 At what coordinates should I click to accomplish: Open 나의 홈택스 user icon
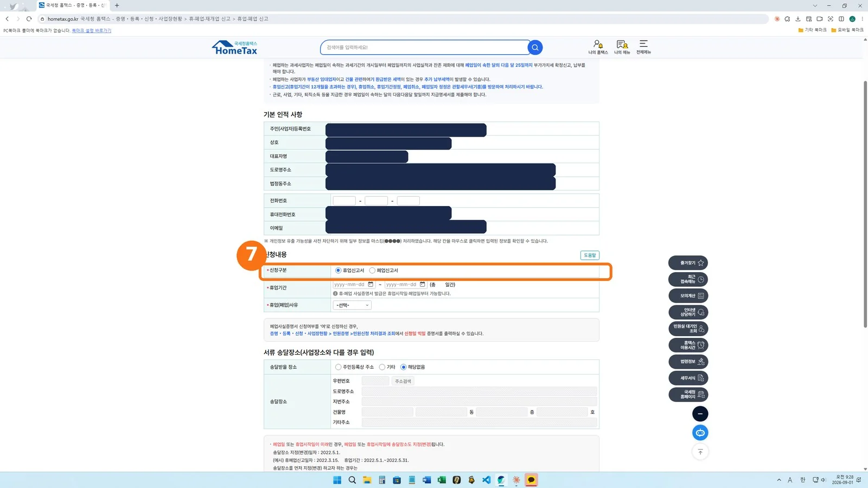point(598,47)
